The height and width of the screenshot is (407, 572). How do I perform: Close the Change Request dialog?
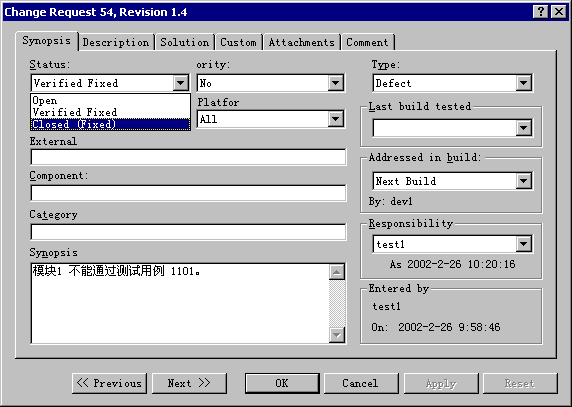559,12
